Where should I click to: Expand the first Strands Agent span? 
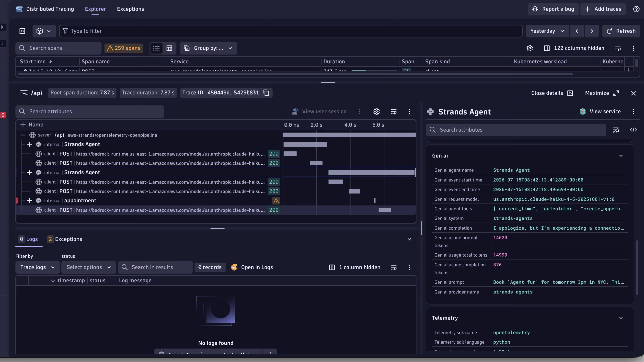(29, 144)
